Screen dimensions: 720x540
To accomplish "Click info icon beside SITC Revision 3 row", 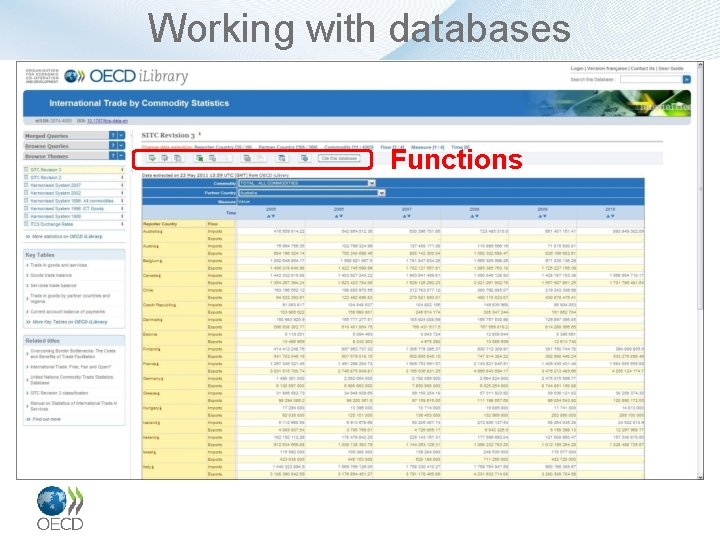I will 122,169.
